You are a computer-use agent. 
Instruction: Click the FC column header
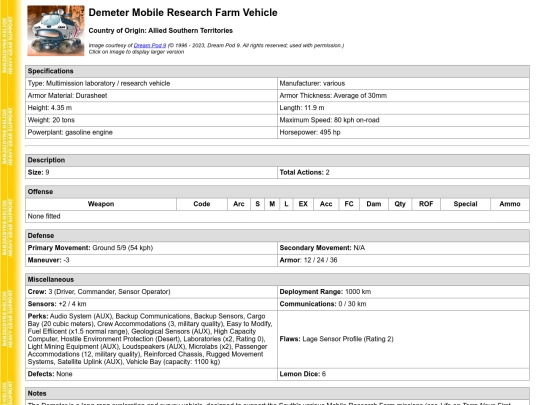point(349,204)
